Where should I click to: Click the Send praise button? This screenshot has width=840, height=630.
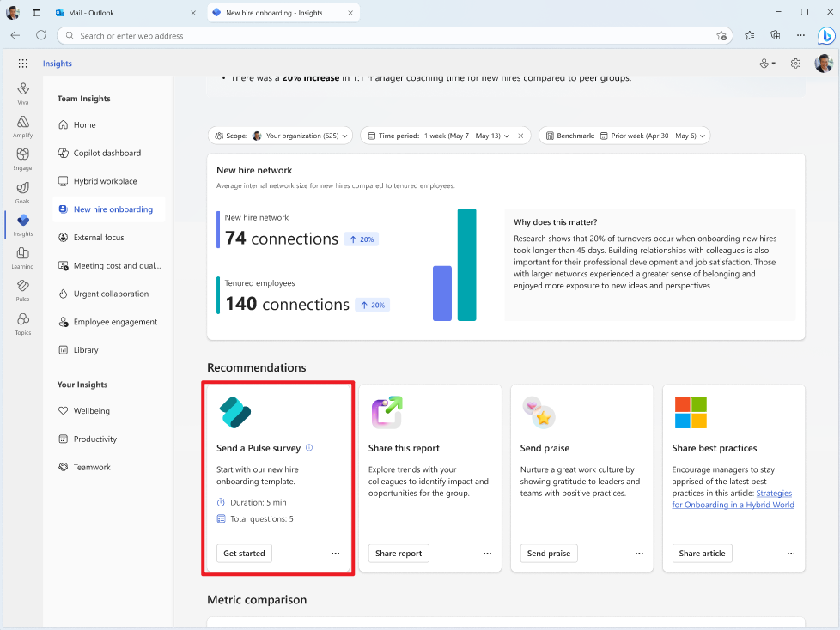pyautogui.click(x=549, y=553)
